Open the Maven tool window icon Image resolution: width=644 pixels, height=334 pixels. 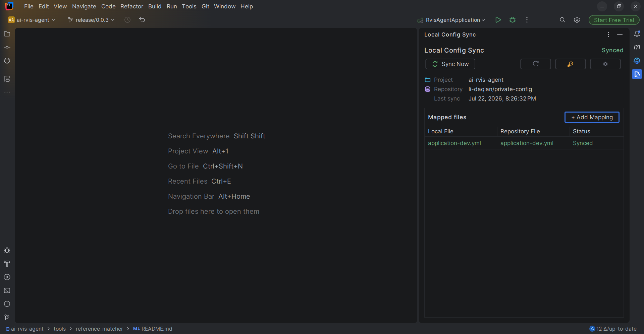pyautogui.click(x=637, y=47)
